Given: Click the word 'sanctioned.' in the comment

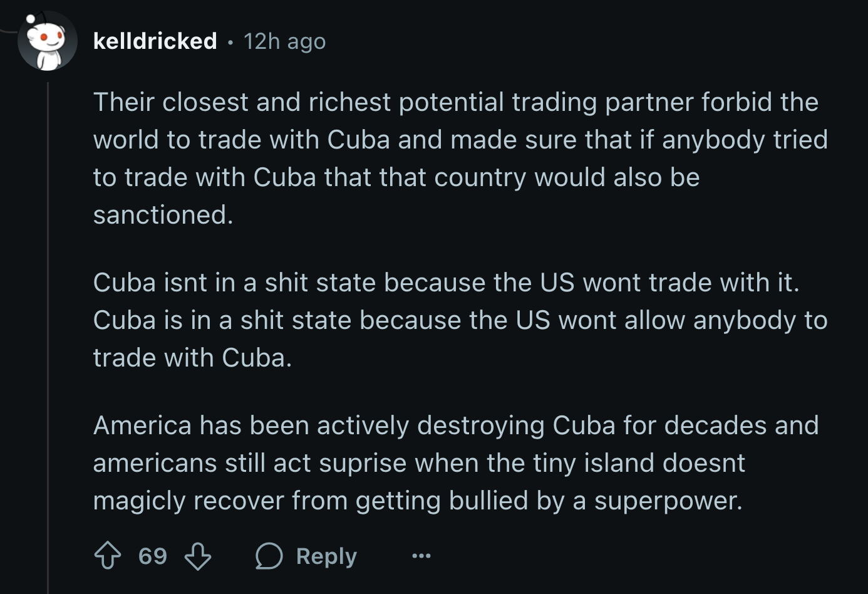Looking at the screenshot, I should (x=163, y=215).
